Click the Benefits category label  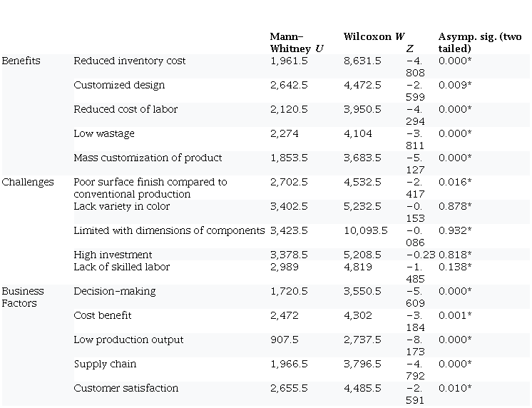tap(21, 61)
